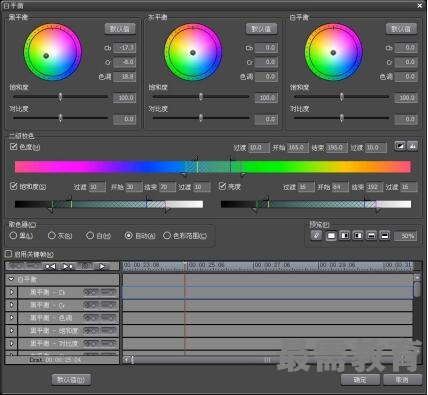Viewport: 428px width, 395px height.
Task: Click the saturation range gradient bar
Action: (109, 204)
